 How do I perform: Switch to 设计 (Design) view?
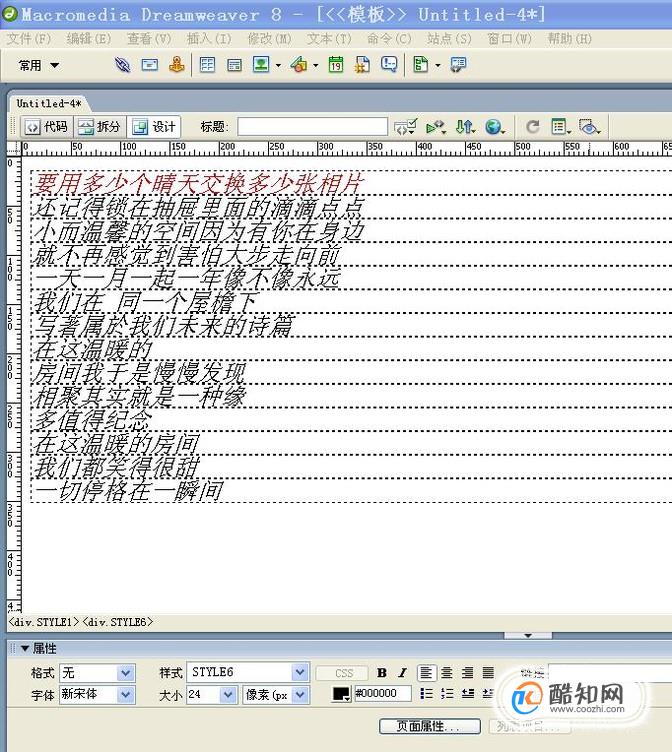coord(154,127)
